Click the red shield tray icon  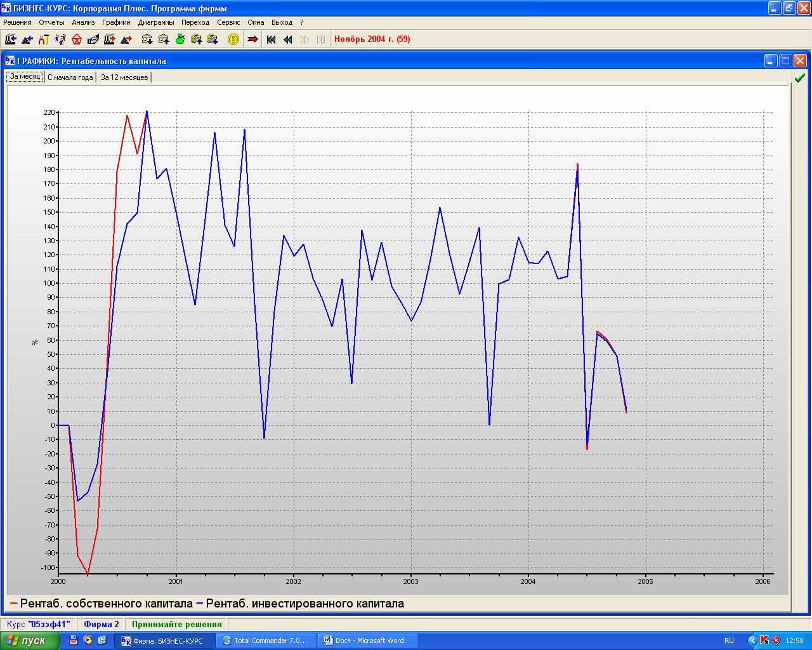[776, 640]
